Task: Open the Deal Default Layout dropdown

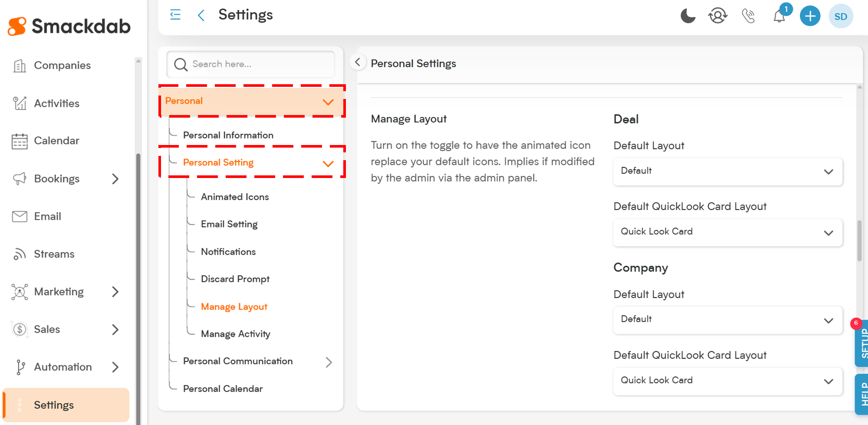Action: (727, 171)
